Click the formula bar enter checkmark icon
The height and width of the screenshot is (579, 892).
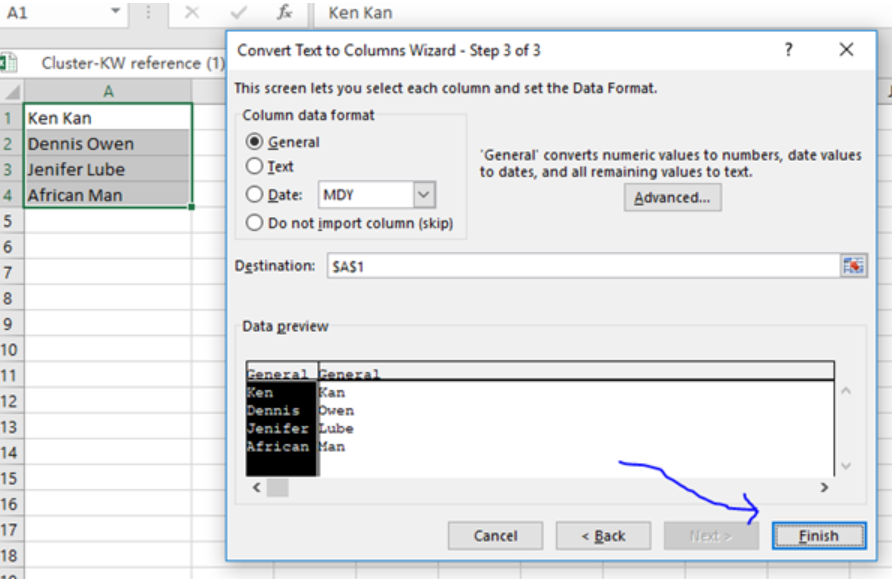pos(238,13)
